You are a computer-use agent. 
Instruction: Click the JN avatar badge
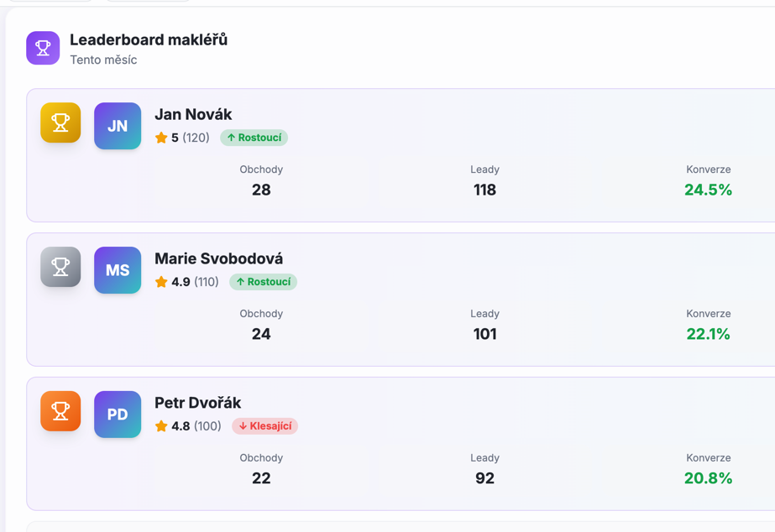(x=118, y=126)
